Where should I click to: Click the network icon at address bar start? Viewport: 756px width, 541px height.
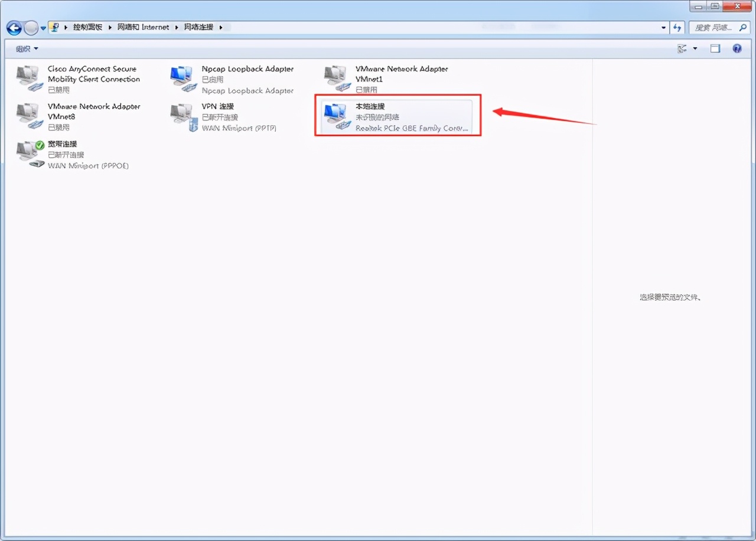pyautogui.click(x=54, y=27)
